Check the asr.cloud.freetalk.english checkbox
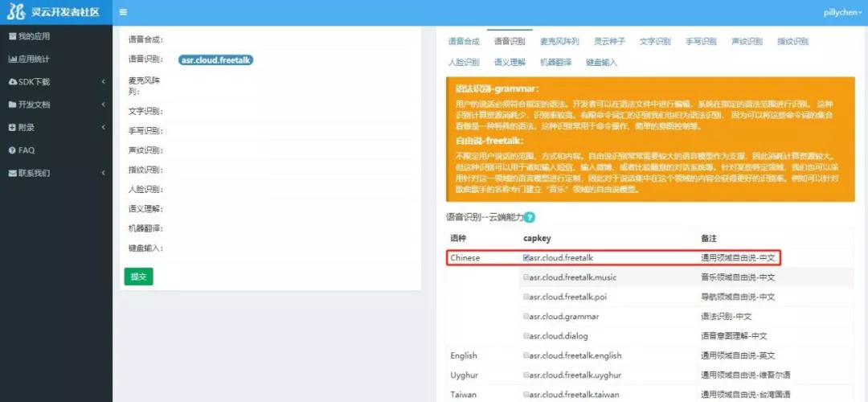 pos(526,355)
